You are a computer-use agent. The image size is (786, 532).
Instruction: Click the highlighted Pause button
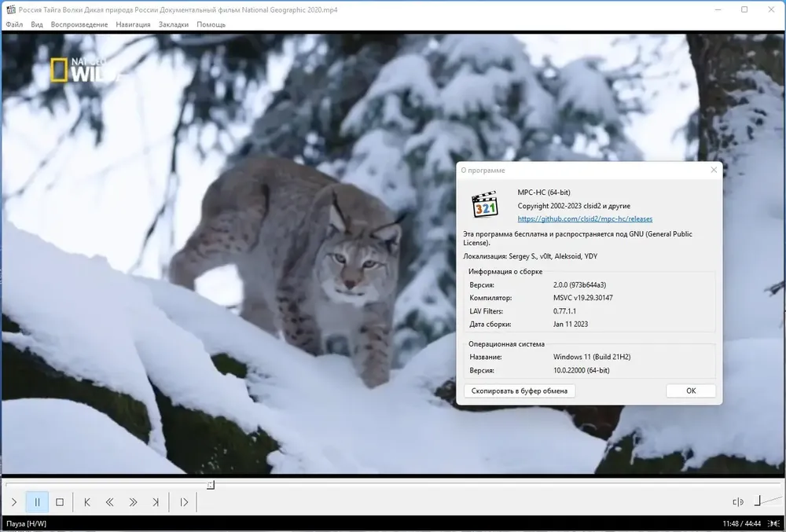[37, 502]
